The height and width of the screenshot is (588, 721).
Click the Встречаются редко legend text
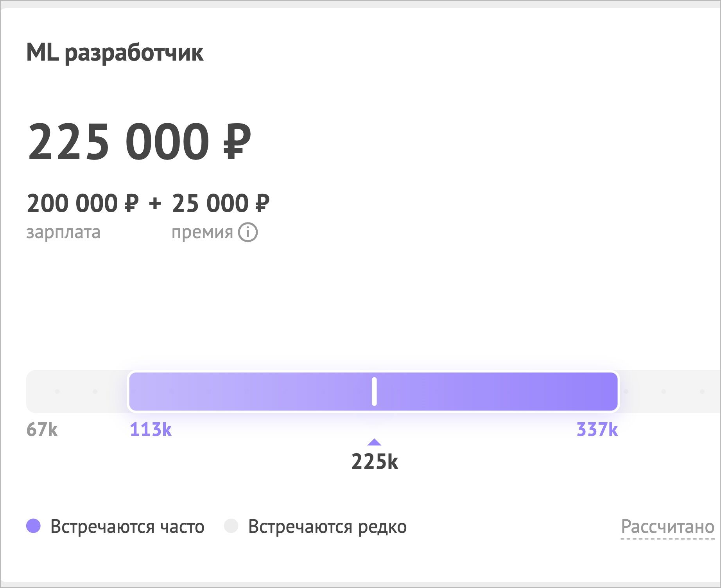(328, 527)
